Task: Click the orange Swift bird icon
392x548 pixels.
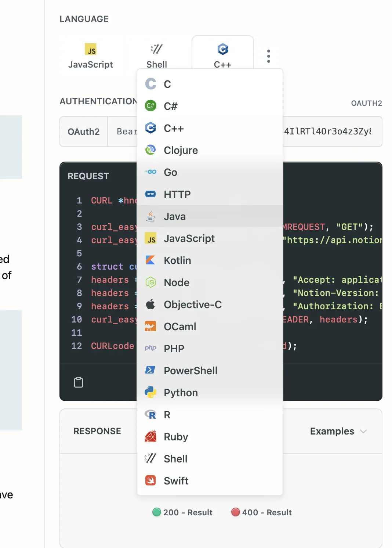Action: [150, 480]
